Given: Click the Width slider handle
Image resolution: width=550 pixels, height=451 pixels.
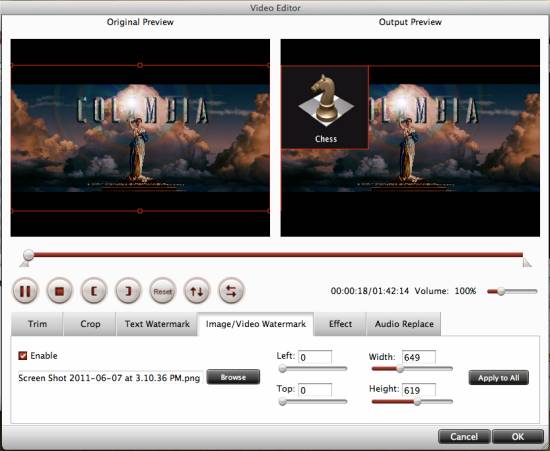Looking at the screenshot, I should coord(400,369).
